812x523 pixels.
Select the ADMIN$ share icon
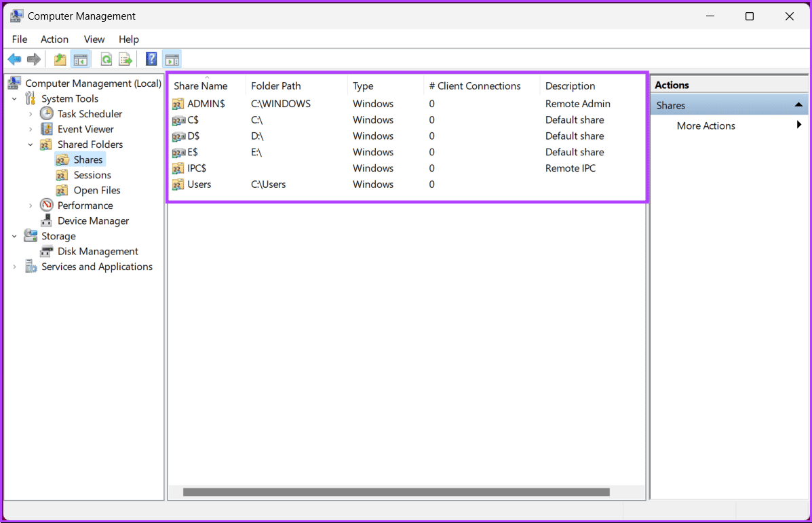click(178, 104)
